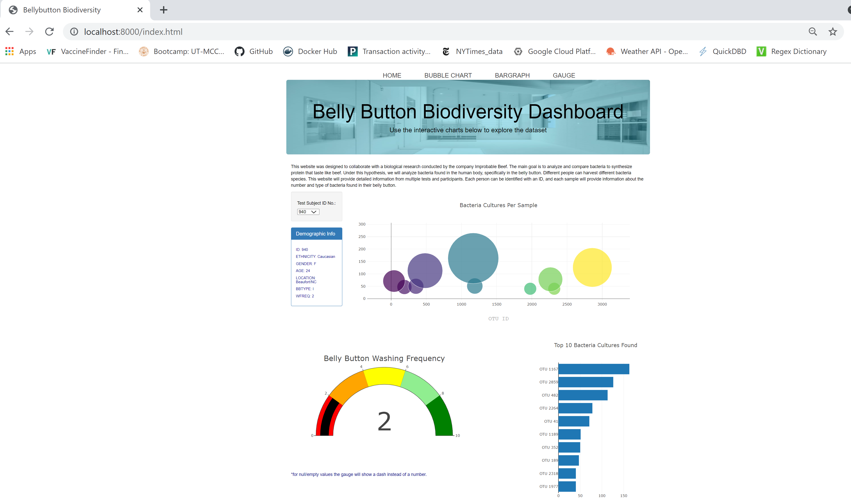The image size is (851, 504).
Task: Open a new browser tab
Action: click(x=163, y=10)
